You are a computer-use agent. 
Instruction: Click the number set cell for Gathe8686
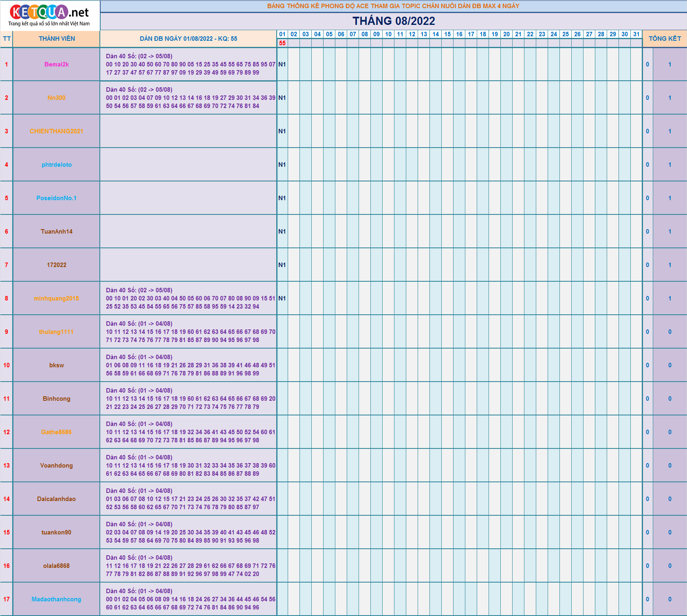[188, 432]
